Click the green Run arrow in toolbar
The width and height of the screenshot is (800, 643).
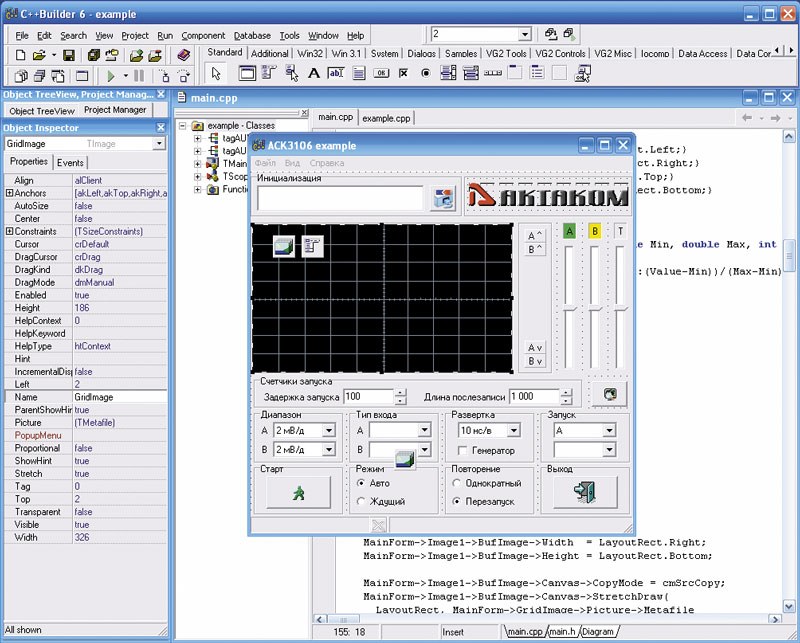110,76
